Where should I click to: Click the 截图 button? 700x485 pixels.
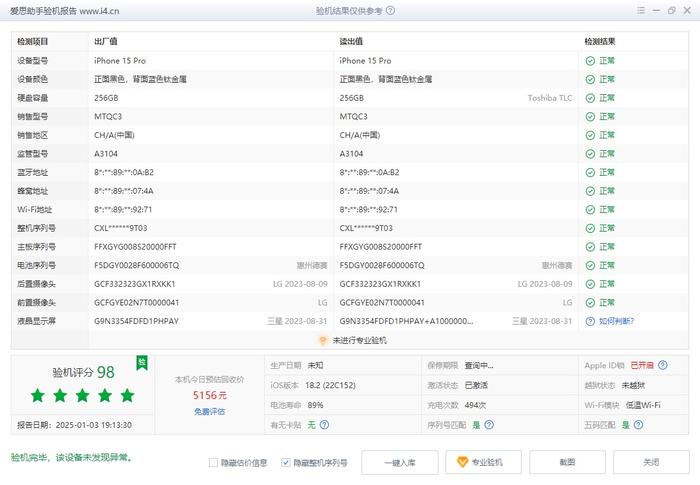pyautogui.click(x=567, y=462)
